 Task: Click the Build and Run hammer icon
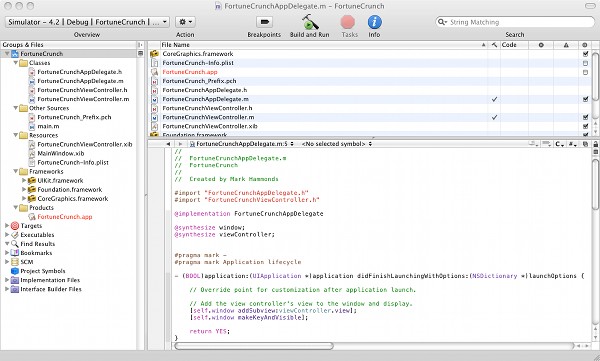[x=310, y=22]
